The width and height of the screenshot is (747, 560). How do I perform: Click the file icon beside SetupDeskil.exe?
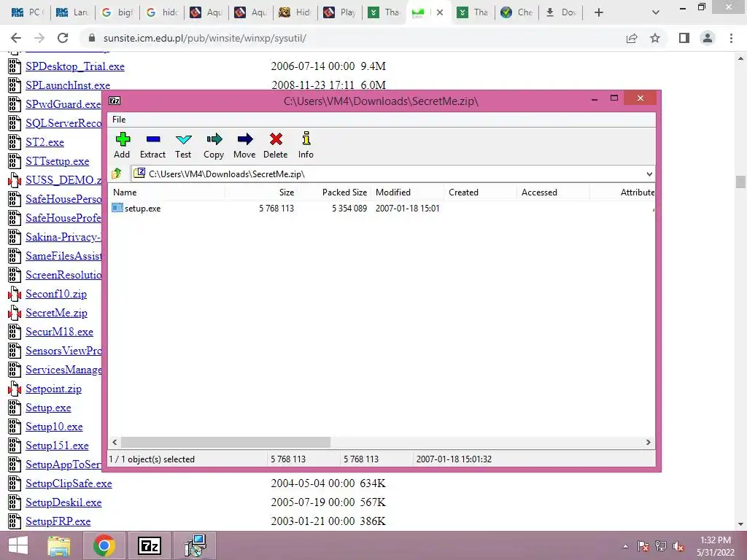pos(15,502)
